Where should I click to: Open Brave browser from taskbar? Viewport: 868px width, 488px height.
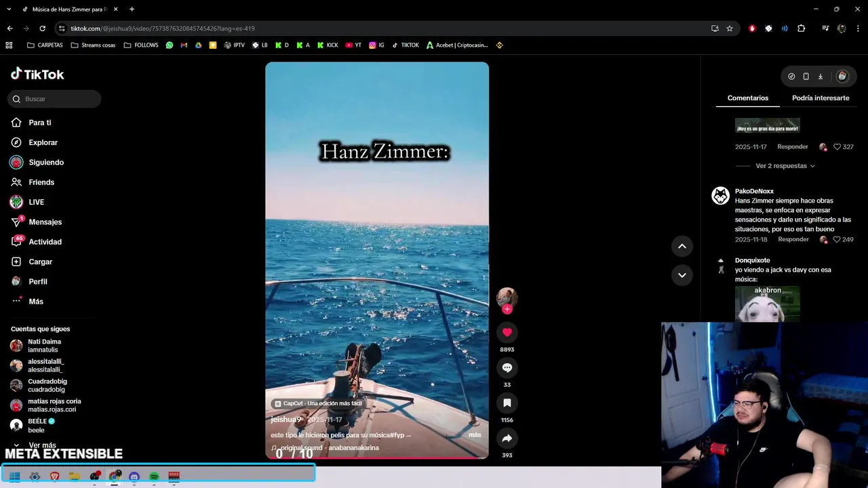[x=54, y=476]
